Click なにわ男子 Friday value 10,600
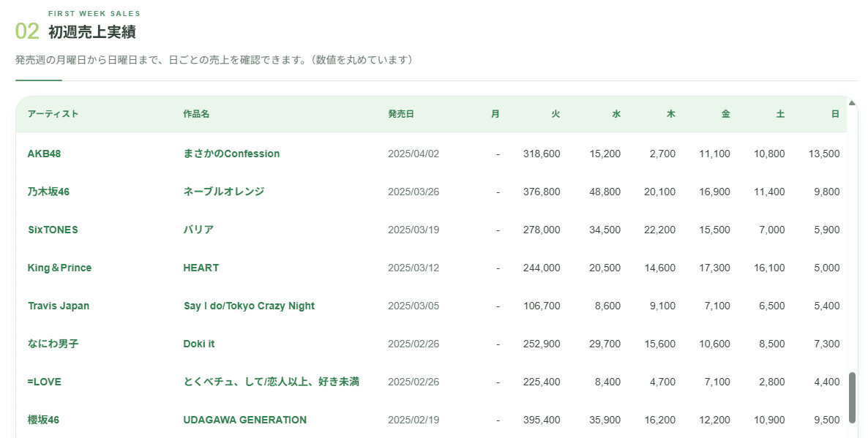 point(714,344)
